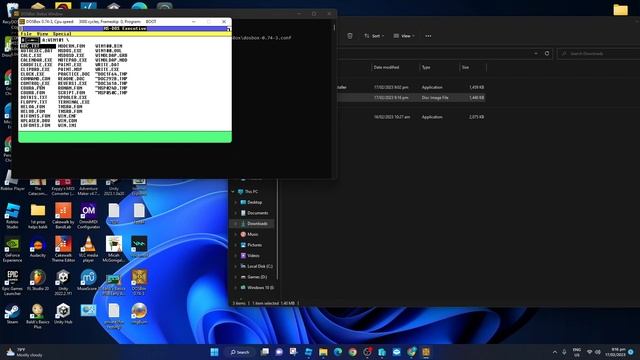Select TERMINAL.EXE in the file list
Viewport: 640px width, 360px height.
coord(73,102)
